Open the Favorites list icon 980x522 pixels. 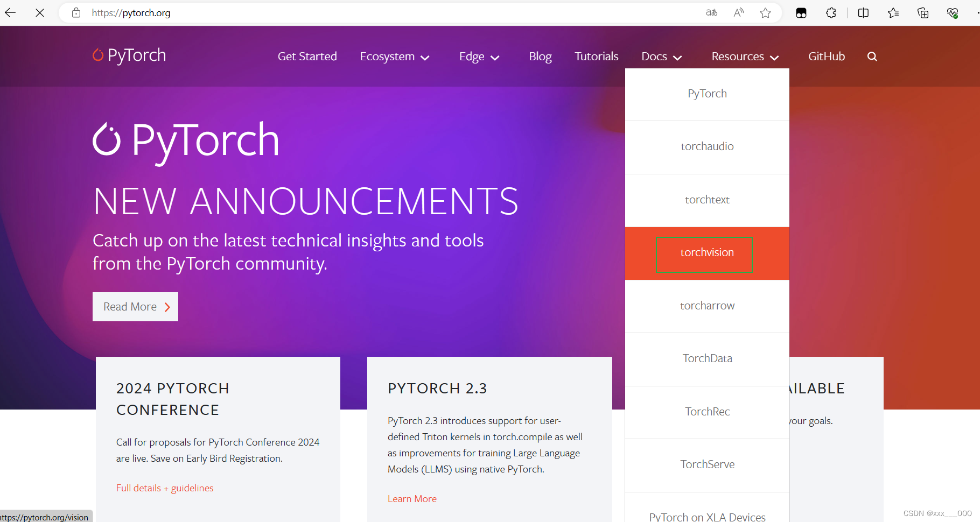[893, 12]
